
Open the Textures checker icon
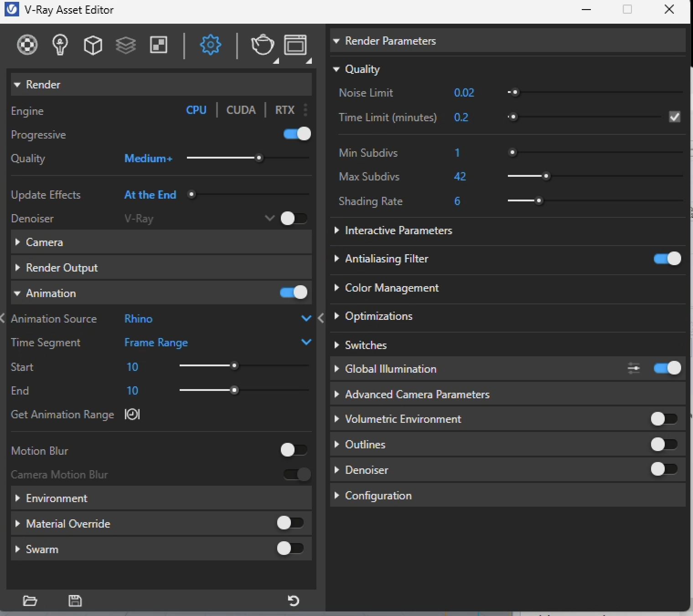click(x=159, y=45)
